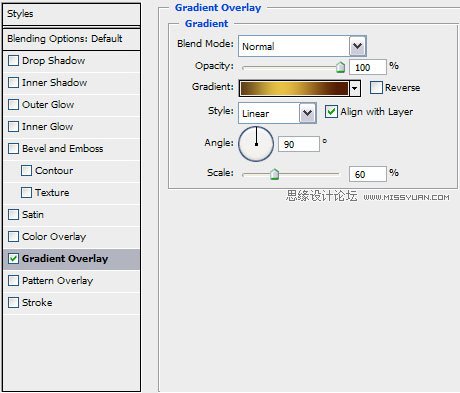Open the Blend Mode dropdown
The height and width of the screenshot is (393, 460).
(x=358, y=46)
